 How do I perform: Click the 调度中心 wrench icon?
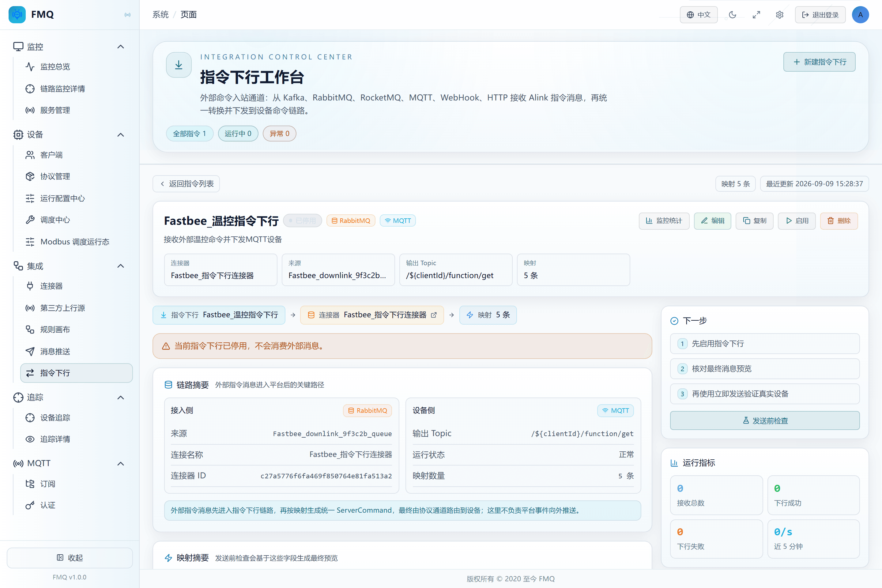[x=30, y=220]
